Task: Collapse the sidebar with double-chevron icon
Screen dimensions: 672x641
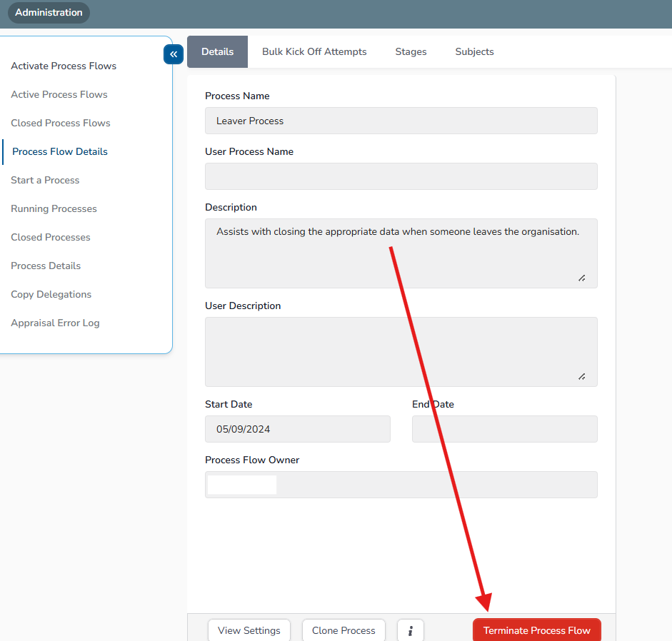Action: coord(174,54)
